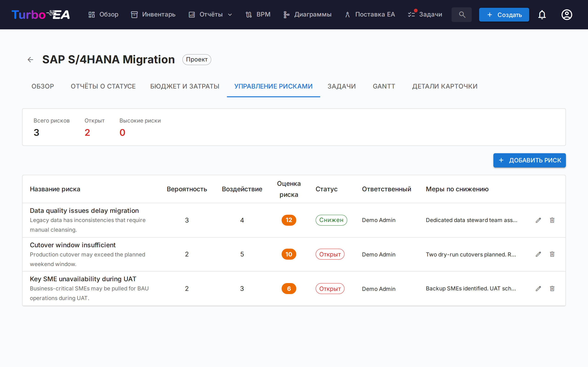Open Задачи in the top navigation bar
This screenshot has height=367, width=588.
point(425,14)
